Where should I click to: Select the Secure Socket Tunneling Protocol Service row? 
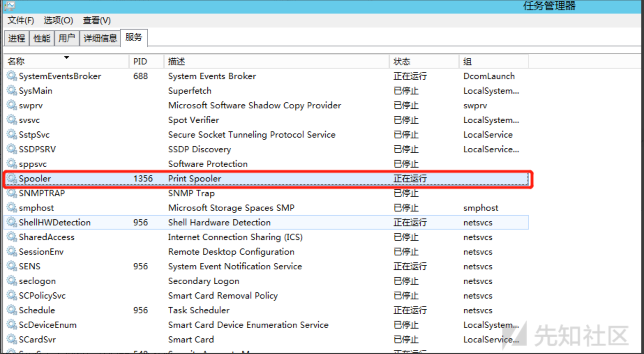[252, 135]
